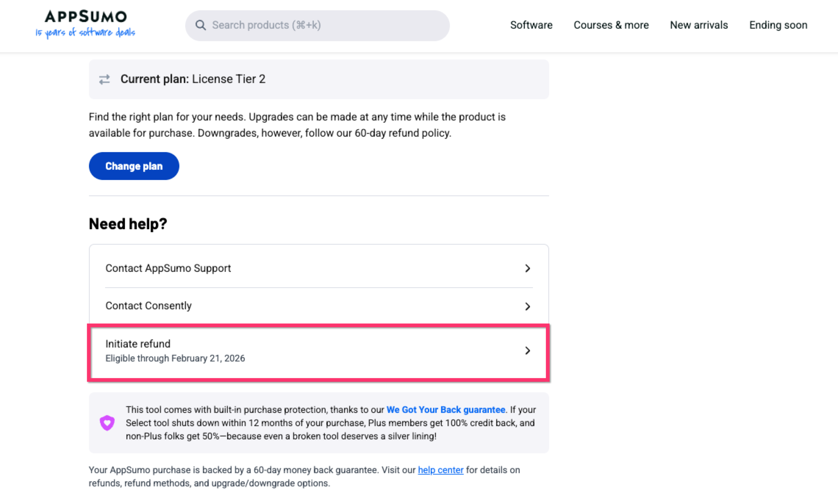This screenshot has width=838, height=504.
Task: Click the swap arrows icon beside Current plan
Action: coord(104,79)
